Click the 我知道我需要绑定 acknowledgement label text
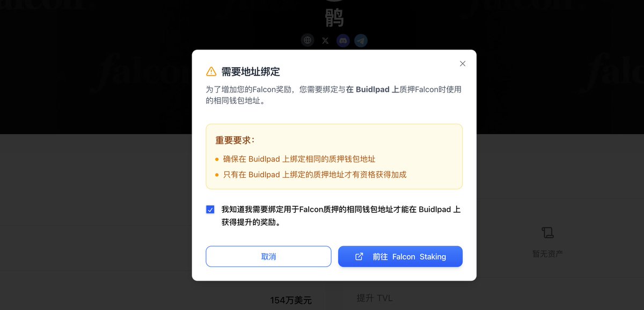The width and height of the screenshot is (644, 310). coord(341,215)
